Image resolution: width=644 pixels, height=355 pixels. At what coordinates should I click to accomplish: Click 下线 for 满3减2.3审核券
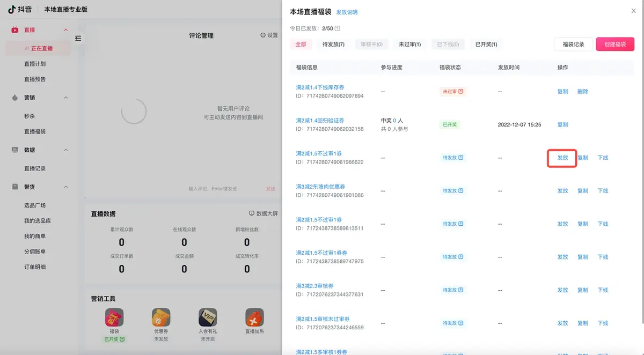(x=603, y=290)
